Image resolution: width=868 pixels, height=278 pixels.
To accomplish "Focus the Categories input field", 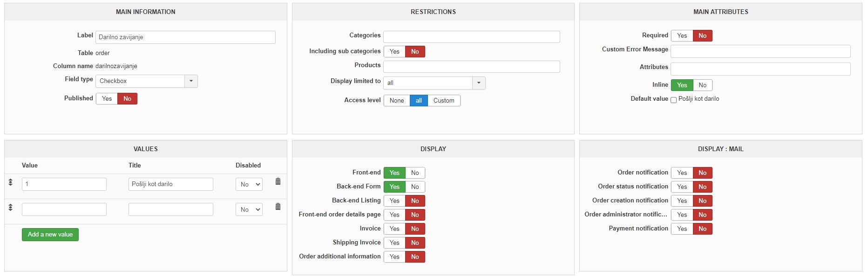I will [x=471, y=37].
